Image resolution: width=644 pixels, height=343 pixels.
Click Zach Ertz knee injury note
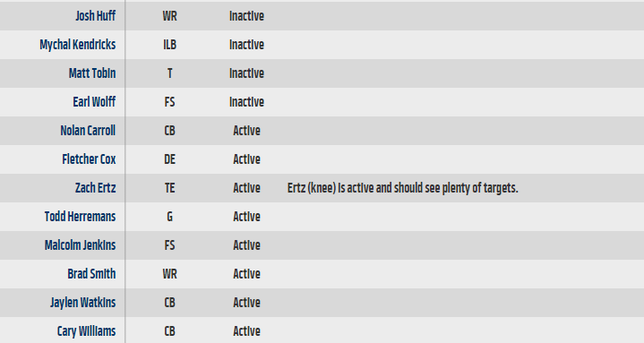point(402,188)
